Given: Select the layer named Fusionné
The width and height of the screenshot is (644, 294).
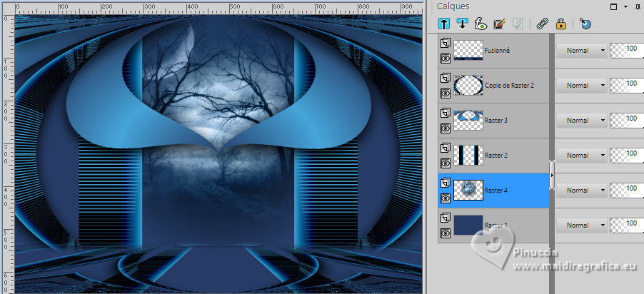Looking at the screenshot, I should coord(497,51).
